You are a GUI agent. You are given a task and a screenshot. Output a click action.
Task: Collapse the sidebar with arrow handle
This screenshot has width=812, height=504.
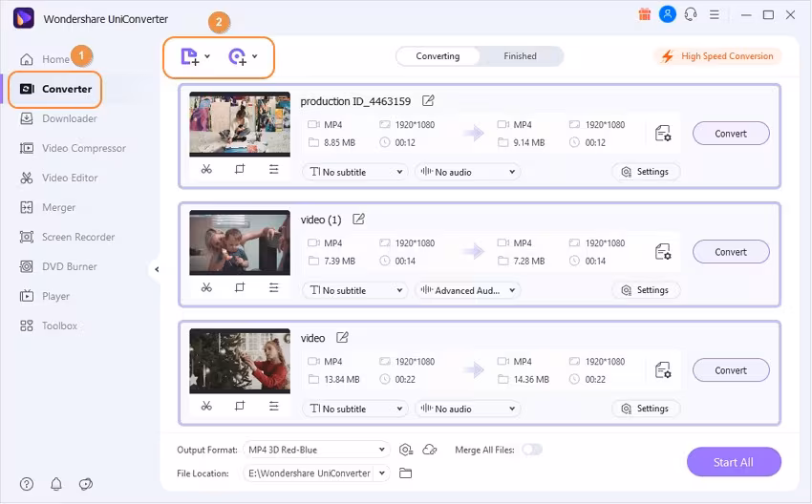tap(157, 269)
